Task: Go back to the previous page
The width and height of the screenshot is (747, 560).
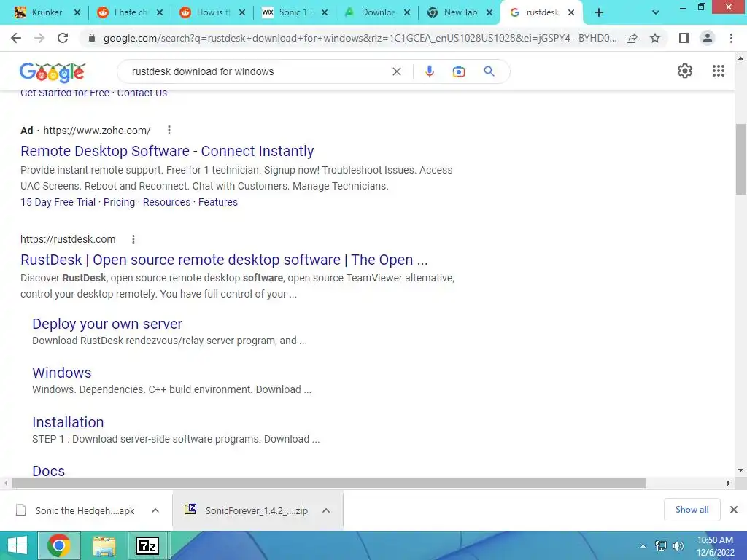Action: tap(16, 38)
